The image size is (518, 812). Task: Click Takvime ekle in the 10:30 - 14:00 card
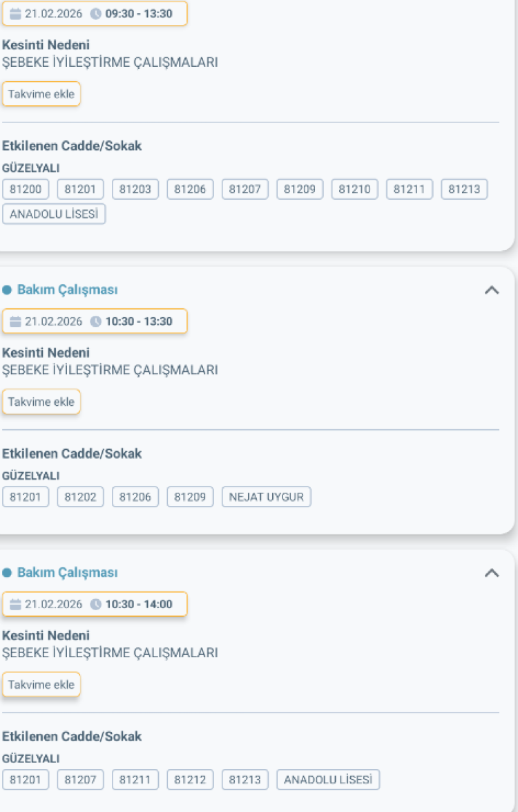coord(41,684)
